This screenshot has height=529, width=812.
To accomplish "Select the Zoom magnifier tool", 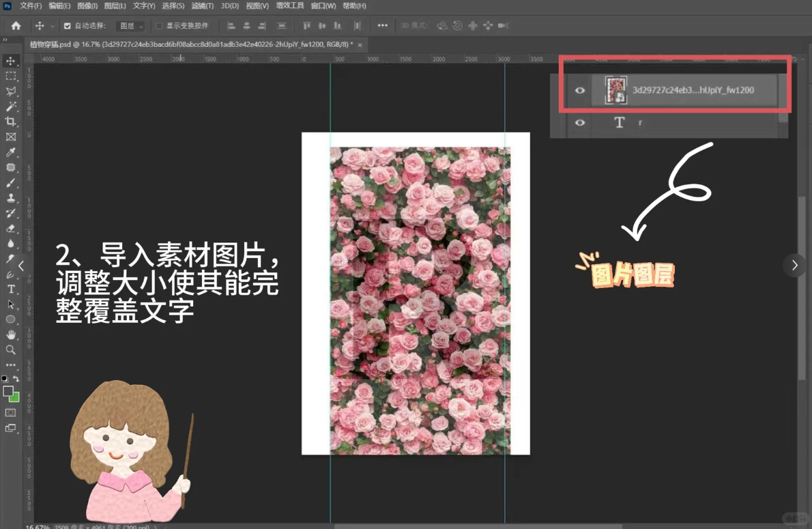I will pos(11,349).
